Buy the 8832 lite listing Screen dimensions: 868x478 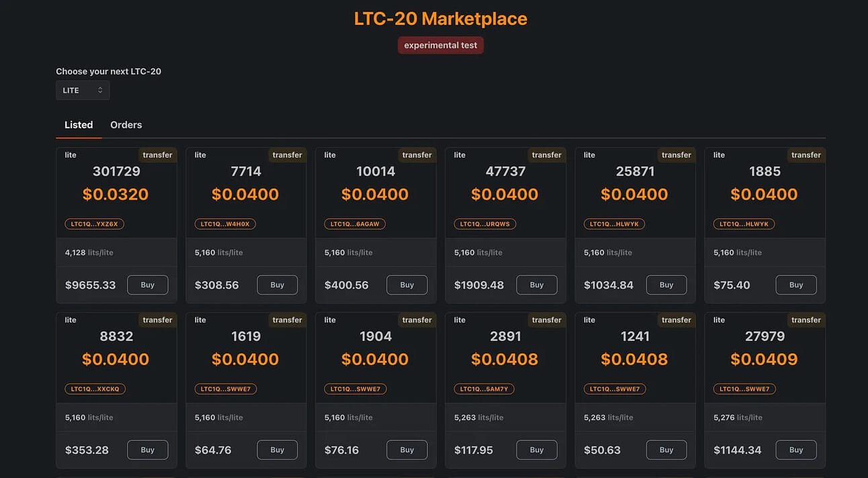[148, 450]
